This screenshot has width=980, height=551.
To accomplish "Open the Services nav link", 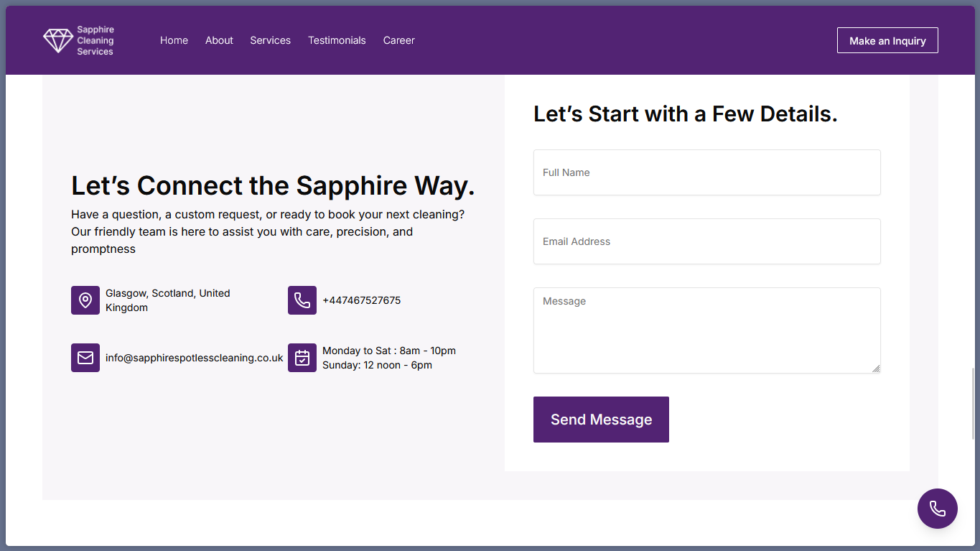I will tap(270, 40).
